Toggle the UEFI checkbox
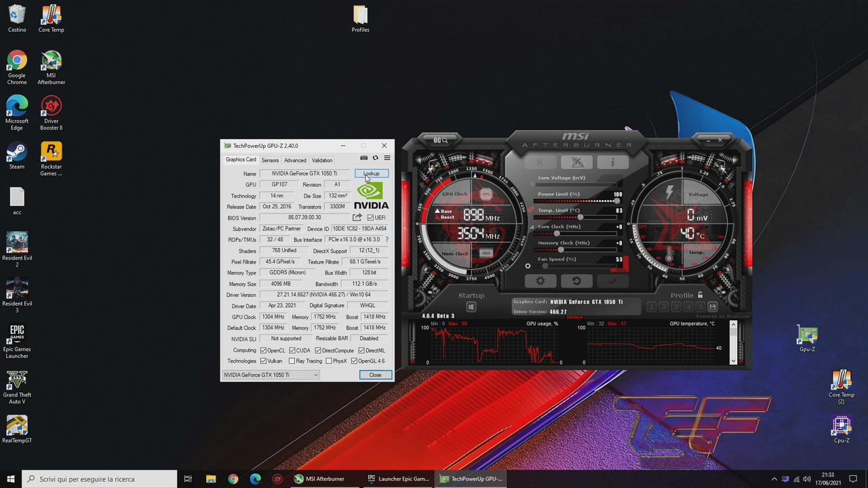The height and width of the screenshot is (488, 868). (x=370, y=218)
